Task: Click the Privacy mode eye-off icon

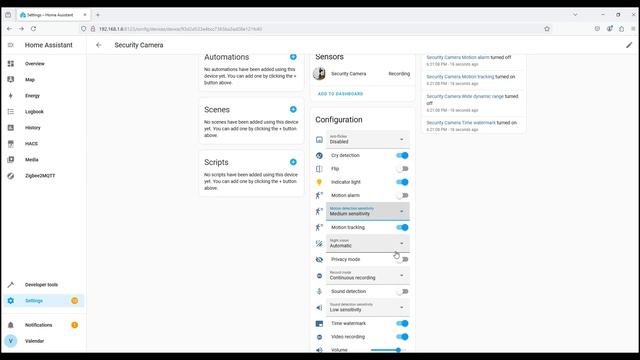Action: click(x=319, y=259)
